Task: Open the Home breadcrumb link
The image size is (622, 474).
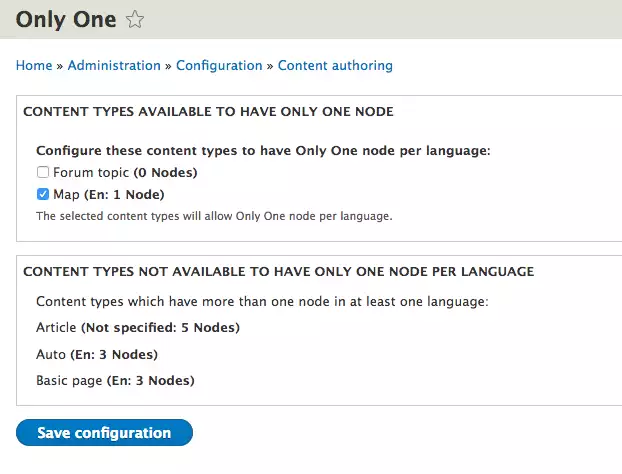Action: point(34,65)
